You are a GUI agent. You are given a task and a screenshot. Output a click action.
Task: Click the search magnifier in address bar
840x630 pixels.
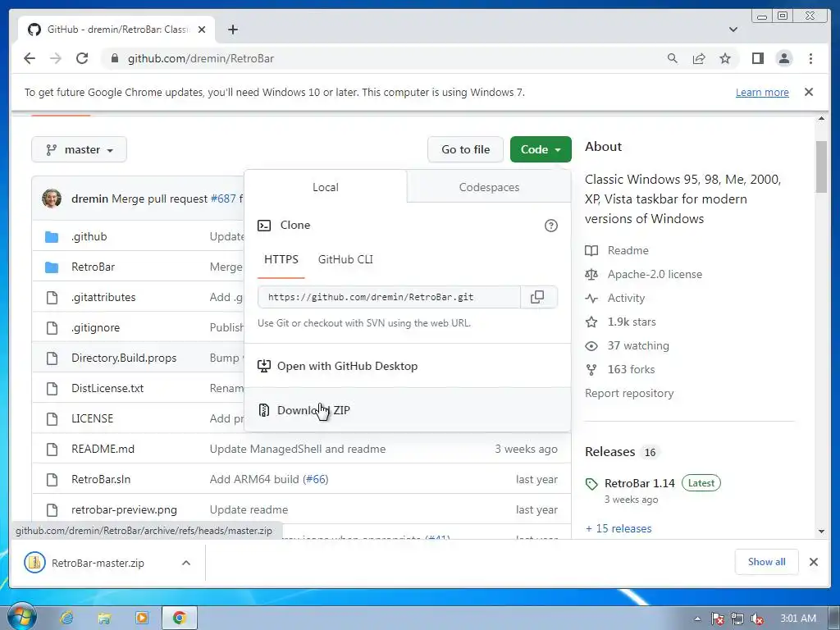[x=673, y=58]
